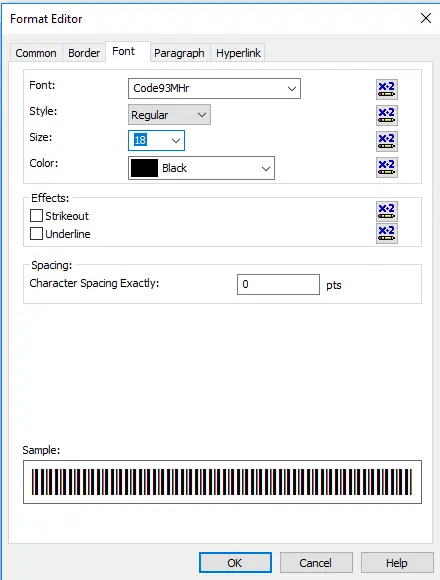
Task: Switch to the Hyperlink tab
Action: coord(238,53)
